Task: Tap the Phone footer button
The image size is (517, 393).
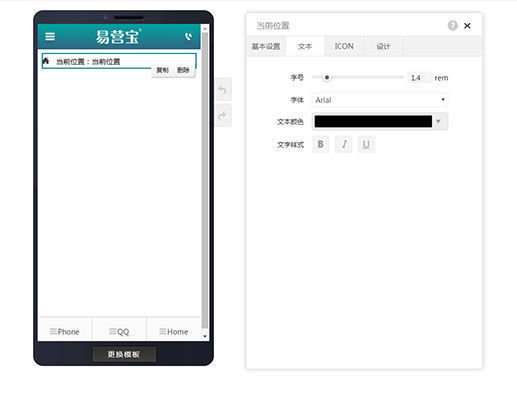Action: [65, 331]
